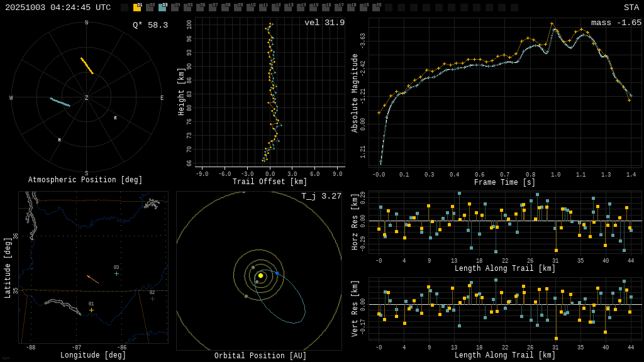644x362 pixels.
Task: Click the zenith Z marker in polar plot
Action: click(x=87, y=98)
